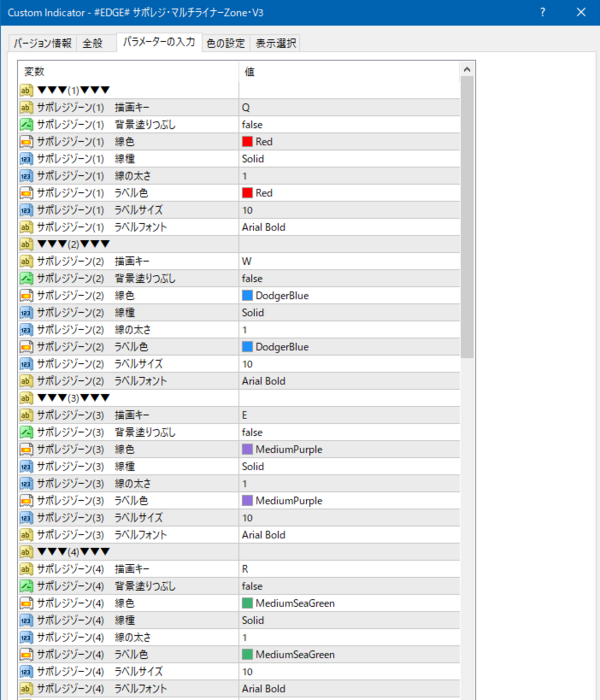Edit value 1 of サポレジゾーン(2) 線の太さ
Viewport: 600px width, 700px height.
(349, 329)
